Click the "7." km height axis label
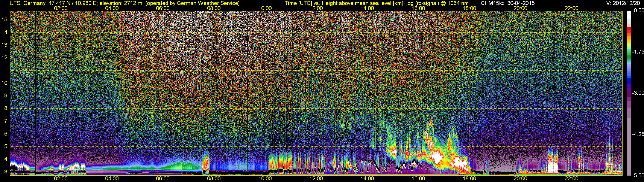 (x=6, y=121)
